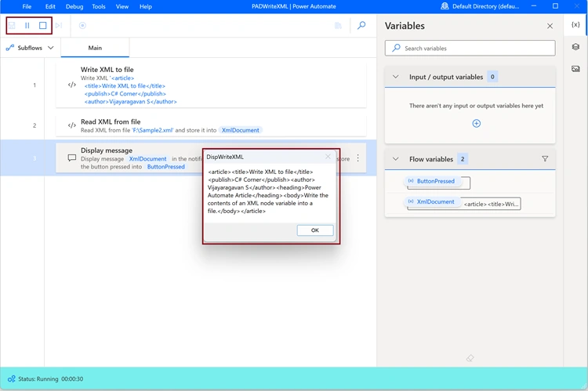Image resolution: width=588 pixels, height=391 pixels.
Task: Filter flow variables
Action: point(545,159)
